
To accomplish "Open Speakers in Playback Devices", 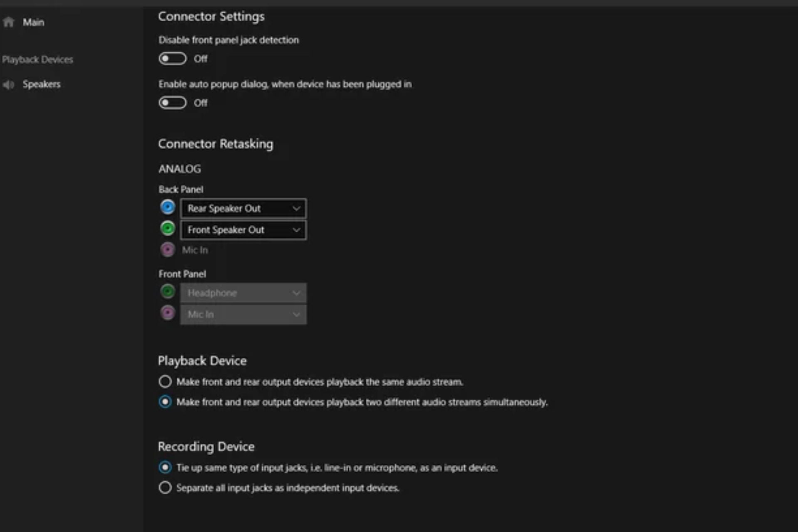I will coord(42,84).
